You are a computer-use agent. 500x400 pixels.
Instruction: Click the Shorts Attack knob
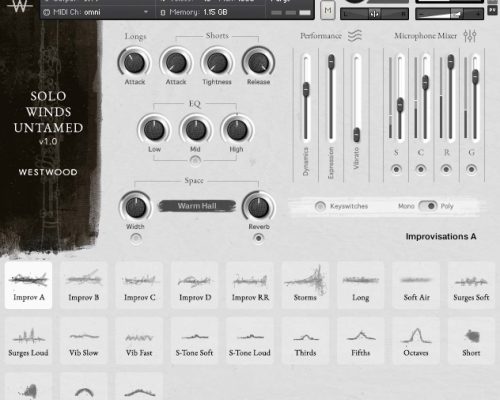point(176,63)
